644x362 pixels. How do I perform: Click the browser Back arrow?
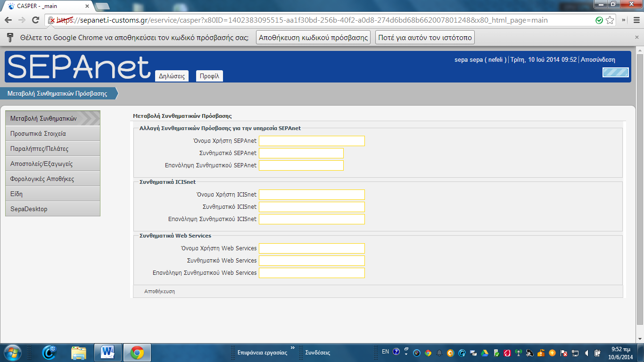coord(8,20)
